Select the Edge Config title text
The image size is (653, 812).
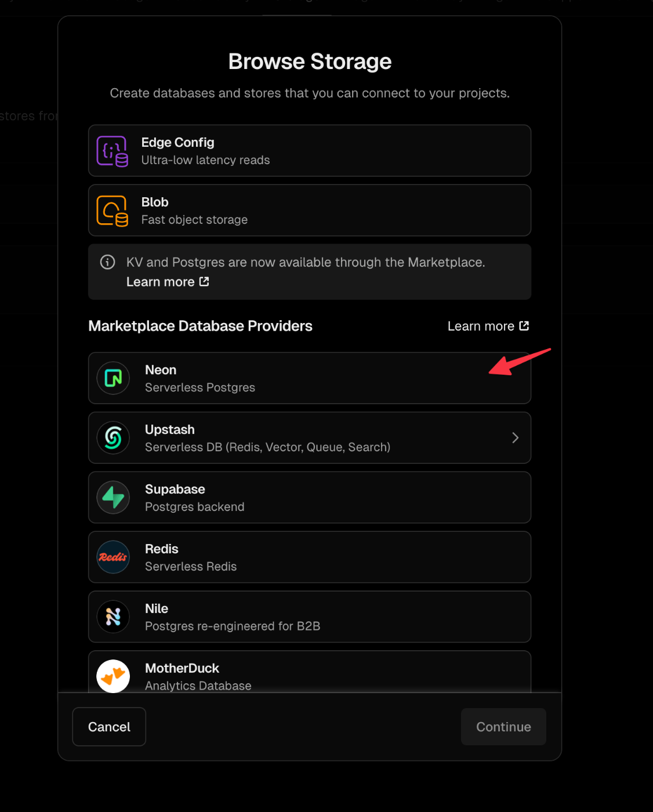click(x=178, y=143)
